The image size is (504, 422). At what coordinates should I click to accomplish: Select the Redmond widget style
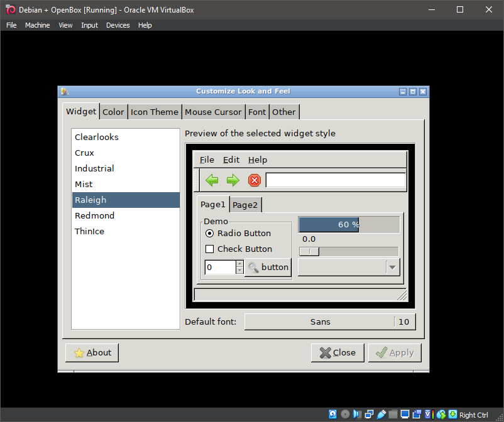point(94,215)
